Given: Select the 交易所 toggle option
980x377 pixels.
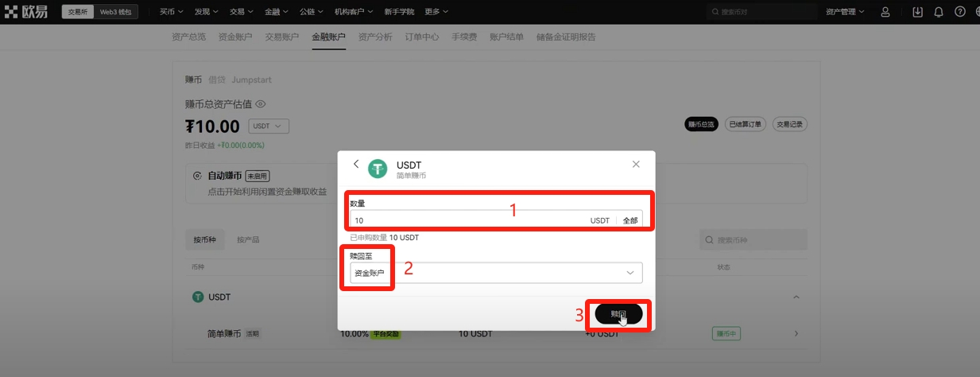Looking at the screenshot, I should pos(78,12).
